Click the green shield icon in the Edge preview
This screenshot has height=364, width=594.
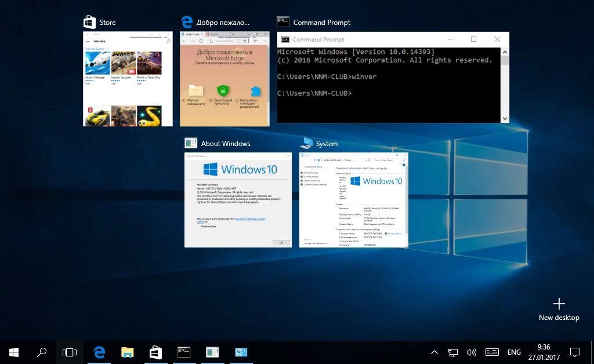coord(223,91)
